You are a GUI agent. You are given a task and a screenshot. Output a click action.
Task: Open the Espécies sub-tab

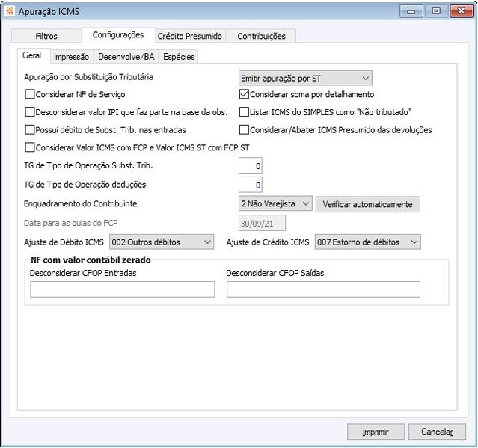pos(179,57)
